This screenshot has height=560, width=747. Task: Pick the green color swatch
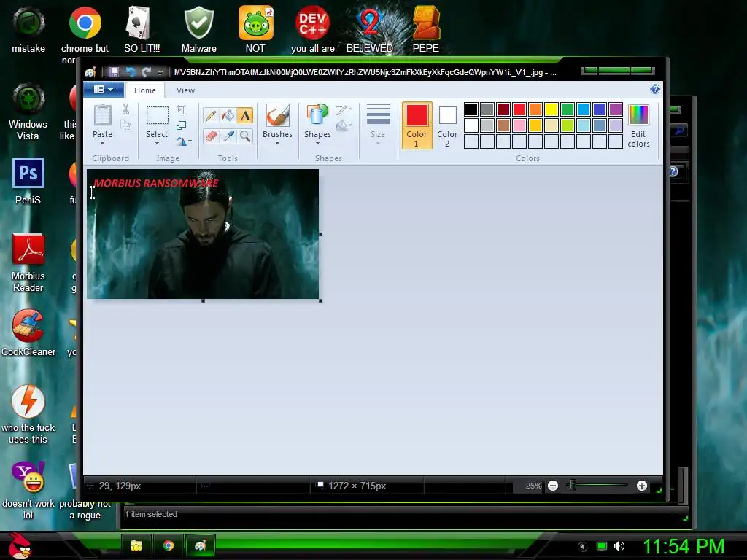click(568, 109)
